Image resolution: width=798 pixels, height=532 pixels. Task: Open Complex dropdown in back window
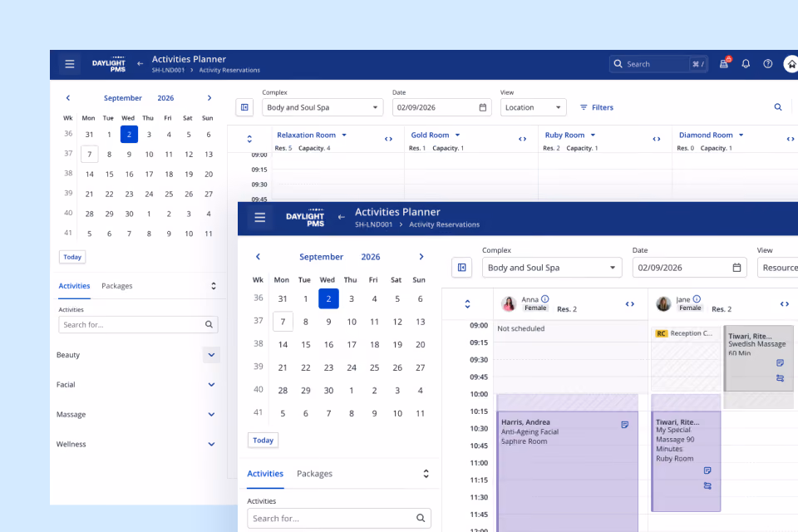coord(323,107)
